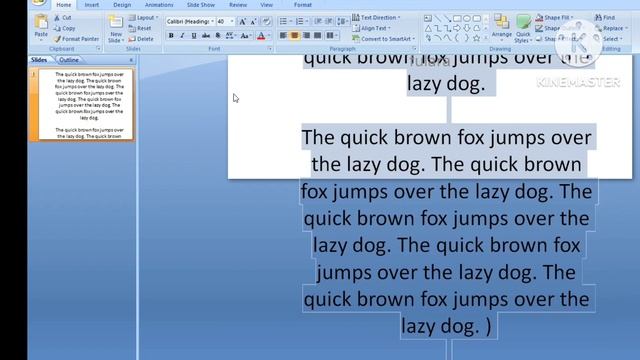This screenshot has width=640, height=360.
Task: Open the Change Case dropdown
Action: [x=245, y=36]
